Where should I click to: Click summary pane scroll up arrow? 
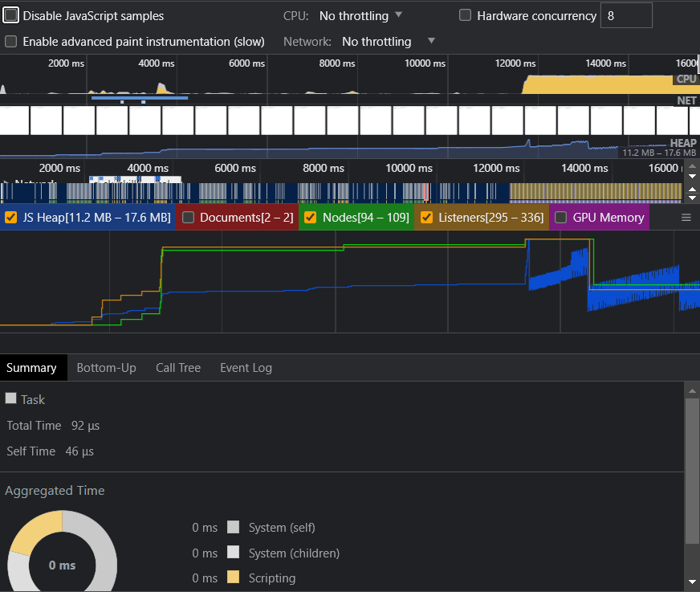(x=692, y=391)
